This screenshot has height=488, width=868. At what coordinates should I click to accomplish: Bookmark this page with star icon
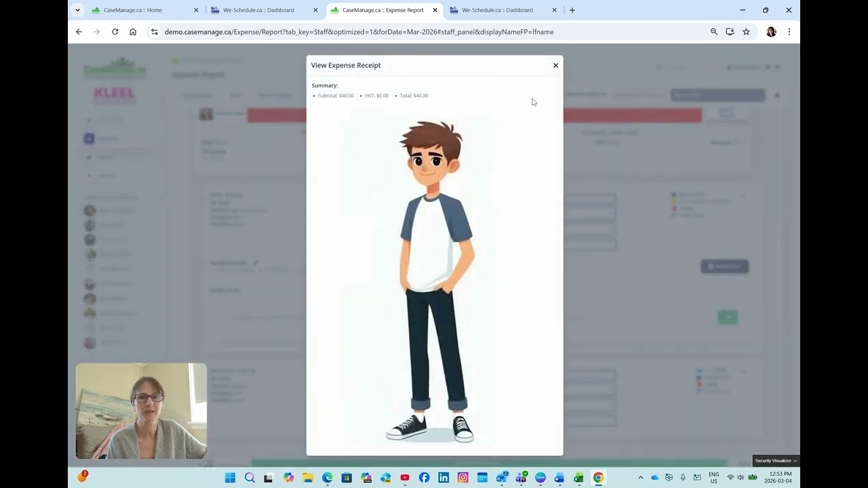[x=746, y=32]
